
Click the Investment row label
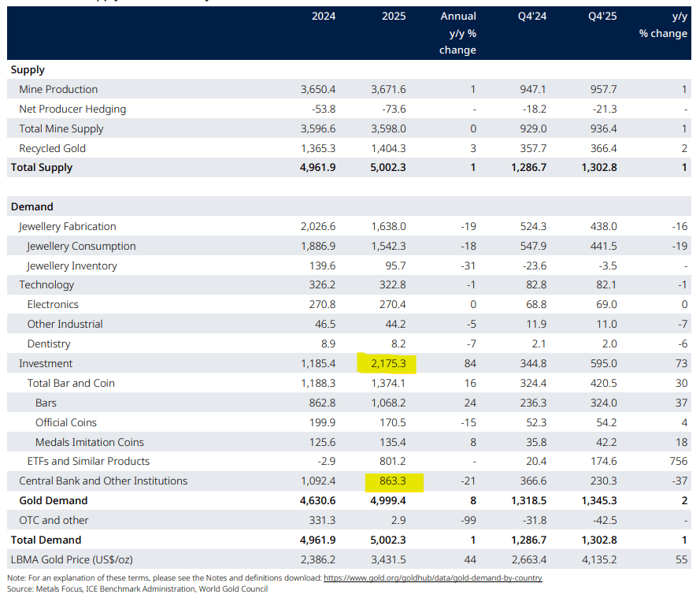[46, 363]
